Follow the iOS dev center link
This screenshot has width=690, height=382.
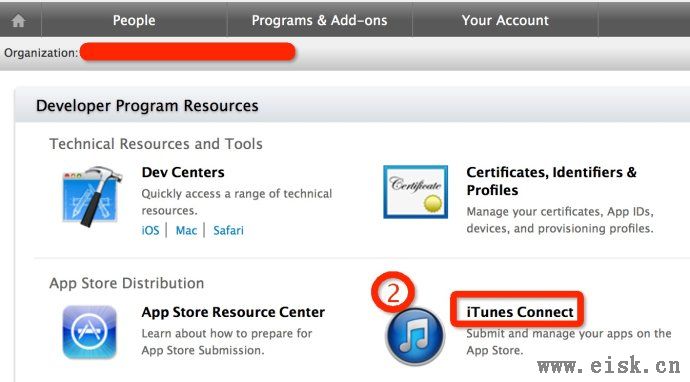(150, 230)
